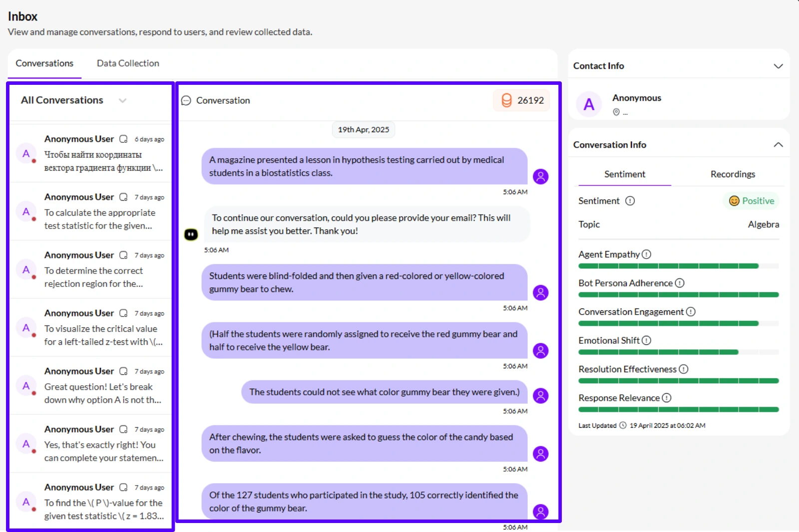The image size is (799, 532).
Task: Click the Response Relevance score bar
Action: coord(679,410)
